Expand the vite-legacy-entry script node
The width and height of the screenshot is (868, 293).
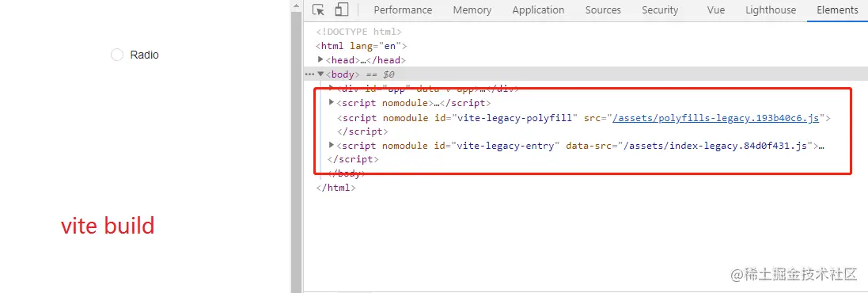332,145
